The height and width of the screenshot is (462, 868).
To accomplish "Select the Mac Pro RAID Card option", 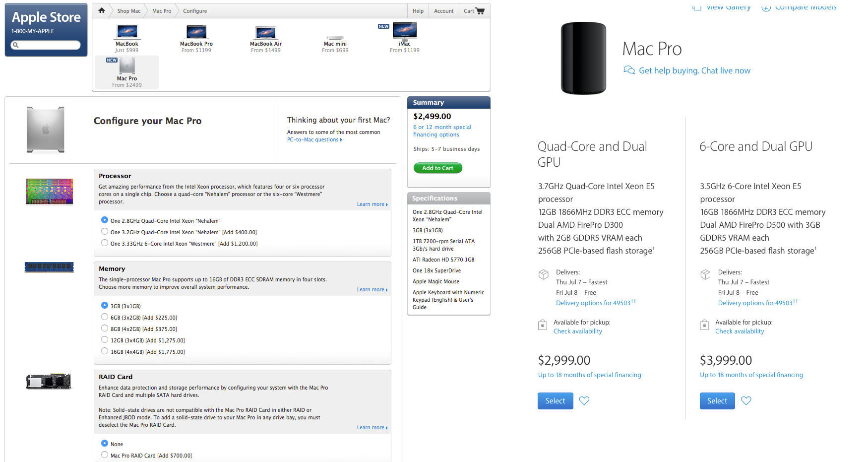I will click(105, 455).
